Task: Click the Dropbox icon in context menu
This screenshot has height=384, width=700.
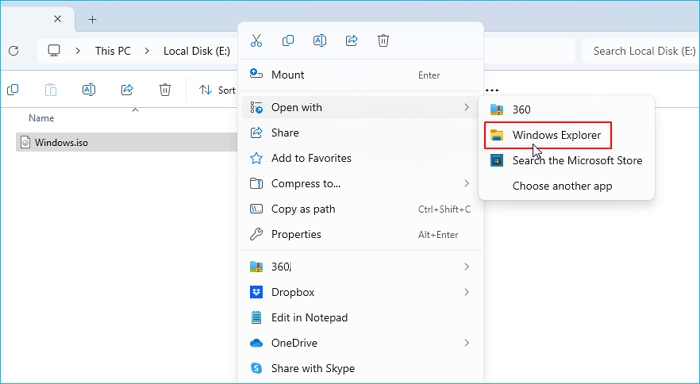Action: [x=256, y=292]
